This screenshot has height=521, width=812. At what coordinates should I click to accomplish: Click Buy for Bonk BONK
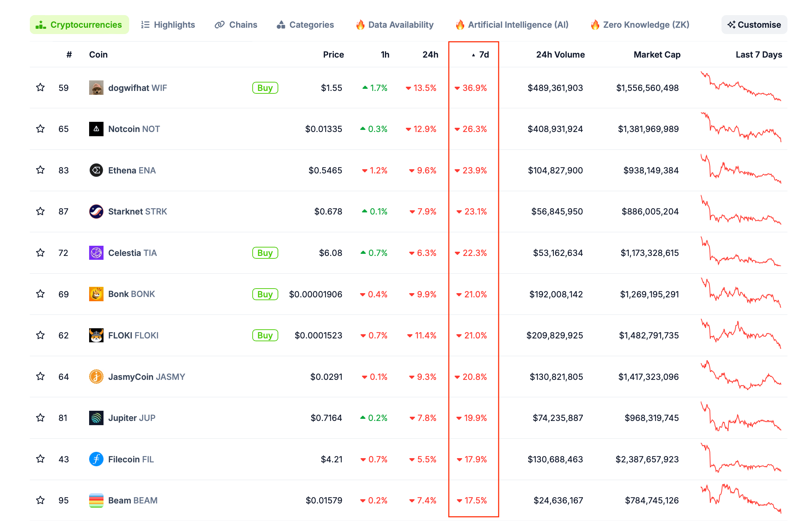click(x=265, y=294)
